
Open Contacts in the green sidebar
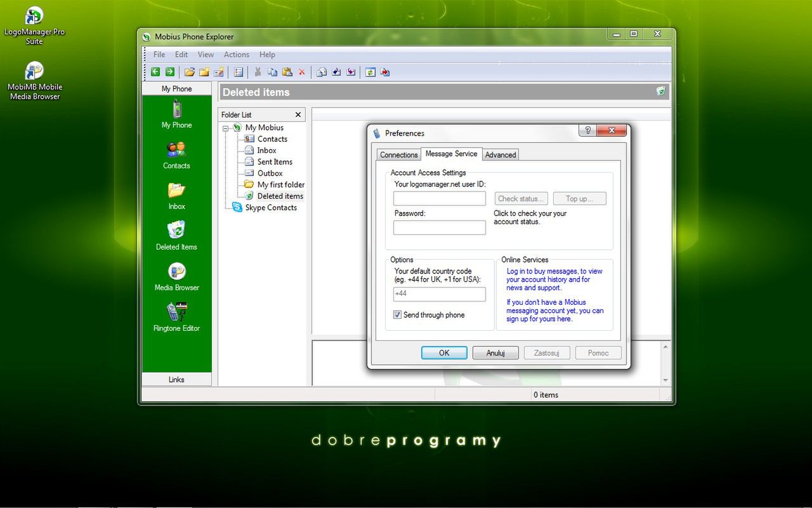pos(176,155)
